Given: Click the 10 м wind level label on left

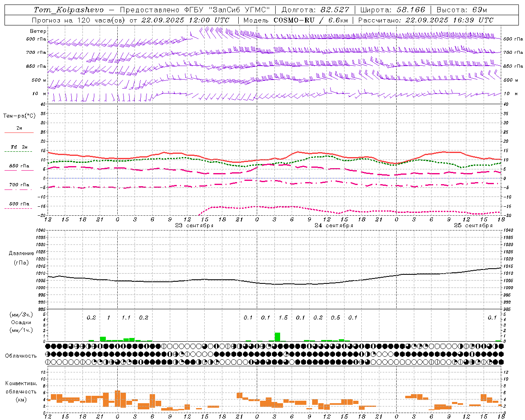Looking at the screenshot, I should [x=39, y=94].
